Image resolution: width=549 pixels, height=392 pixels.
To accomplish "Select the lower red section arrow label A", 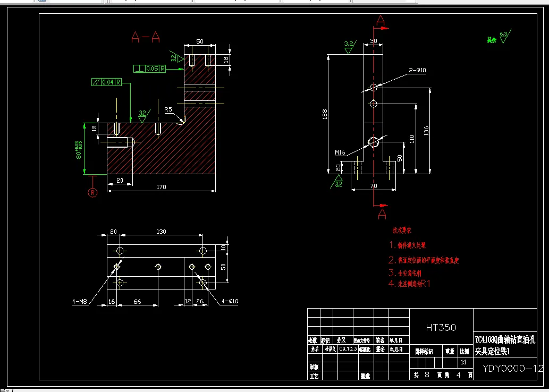I will pyautogui.click(x=382, y=214).
